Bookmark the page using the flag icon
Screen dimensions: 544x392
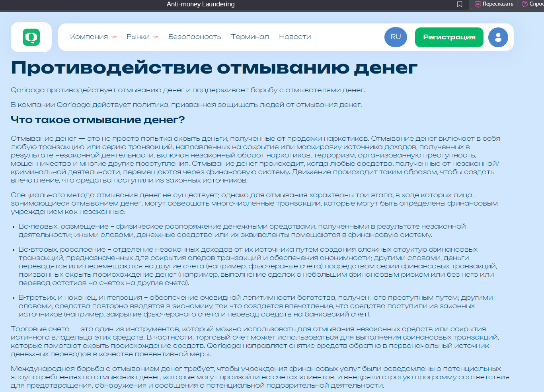[x=459, y=4]
